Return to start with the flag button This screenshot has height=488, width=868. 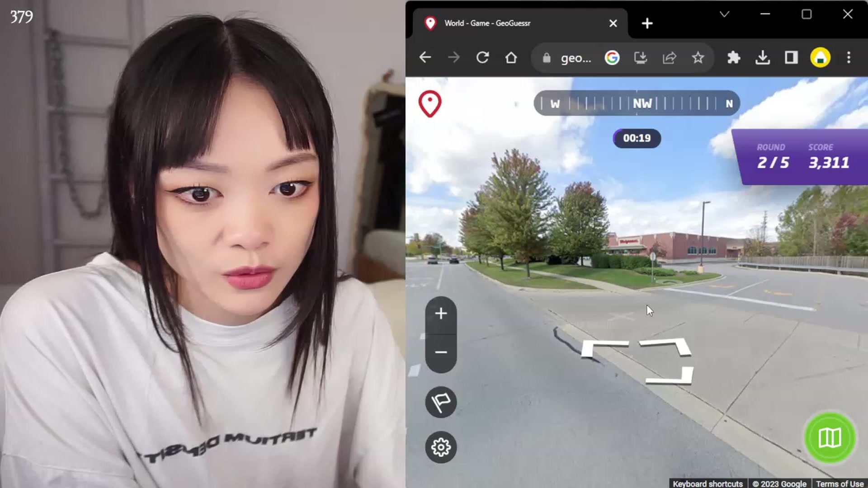441,402
